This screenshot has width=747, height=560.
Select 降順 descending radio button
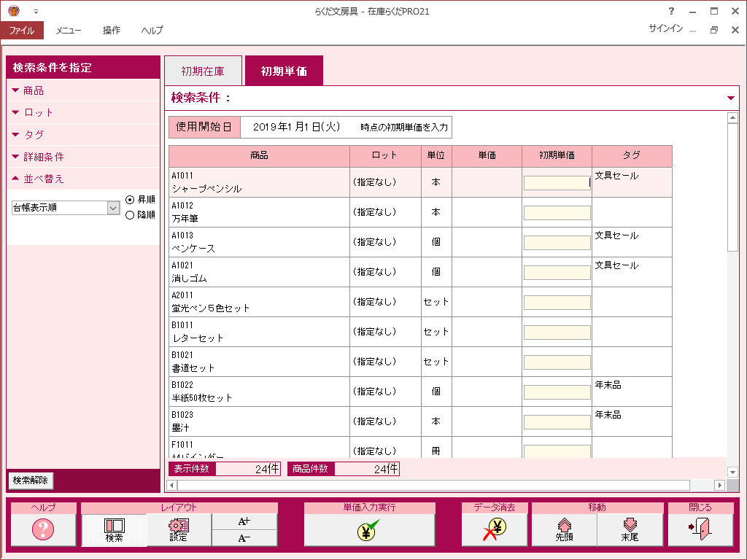pyautogui.click(x=130, y=215)
